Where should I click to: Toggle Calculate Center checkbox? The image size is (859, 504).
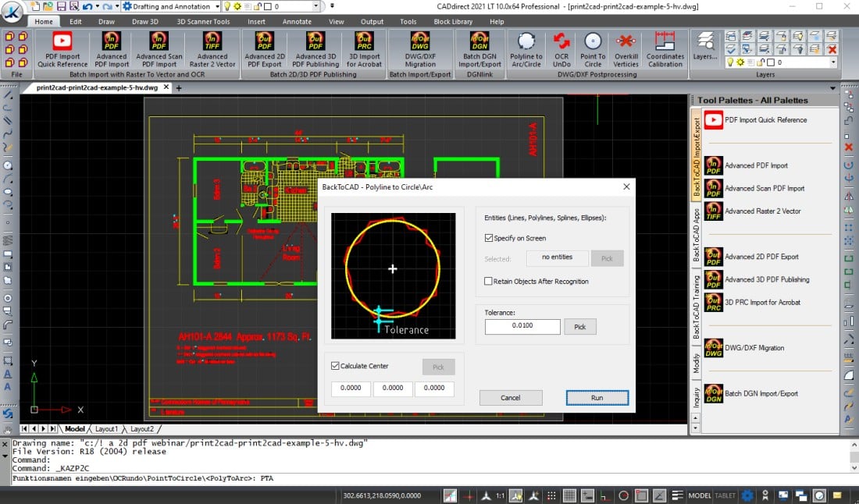(335, 366)
